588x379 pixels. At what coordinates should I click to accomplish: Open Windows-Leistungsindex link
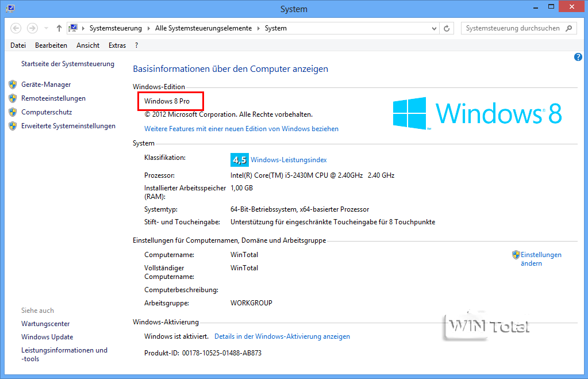[289, 160]
